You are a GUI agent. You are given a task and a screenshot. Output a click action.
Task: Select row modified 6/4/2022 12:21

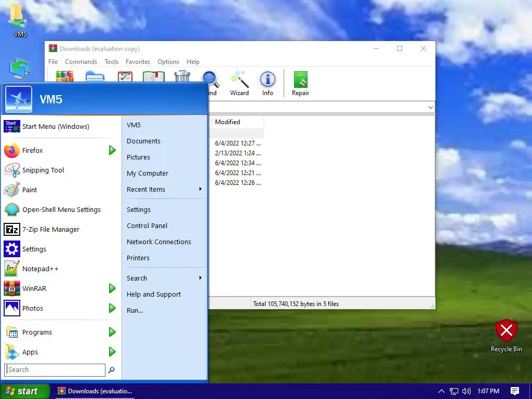pos(238,172)
